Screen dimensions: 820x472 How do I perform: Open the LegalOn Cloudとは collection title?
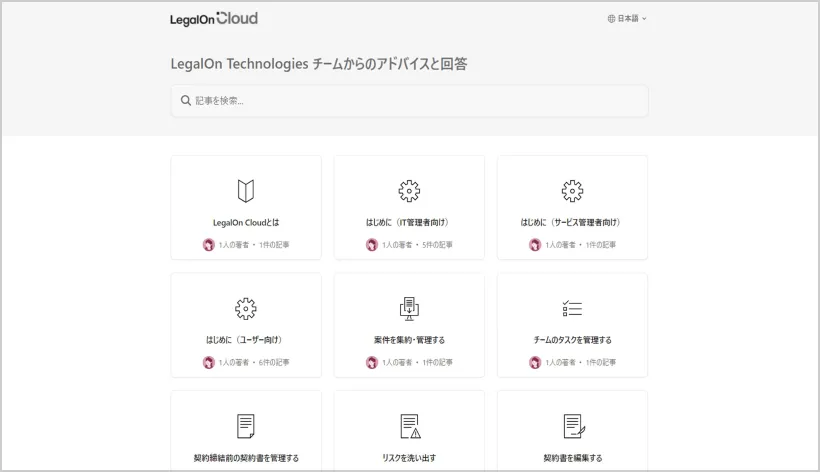click(246, 222)
